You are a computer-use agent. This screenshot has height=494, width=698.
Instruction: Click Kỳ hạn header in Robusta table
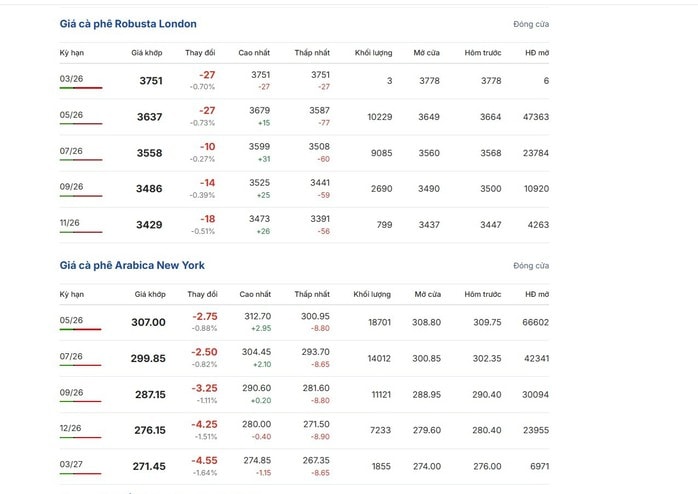point(72,52)
